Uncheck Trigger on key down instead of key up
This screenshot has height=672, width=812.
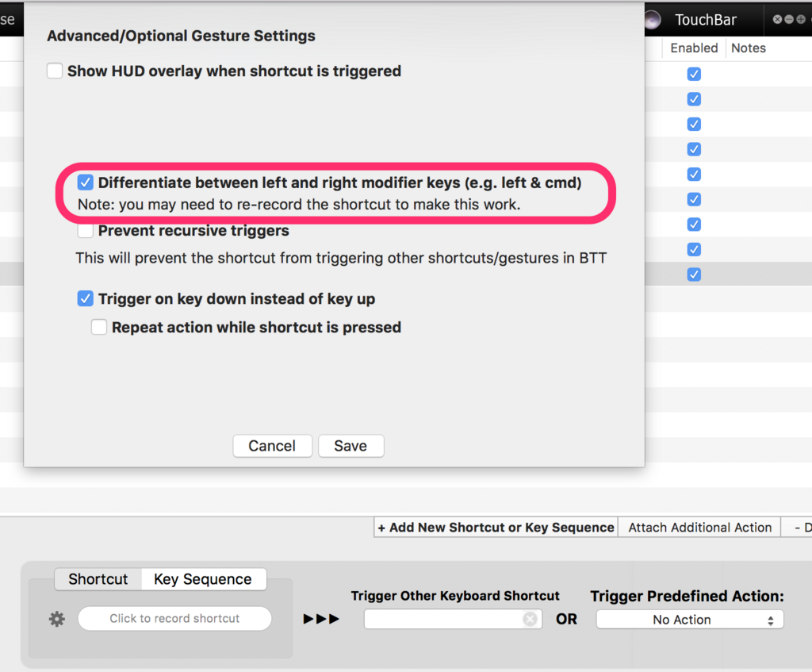pos(86,298)
